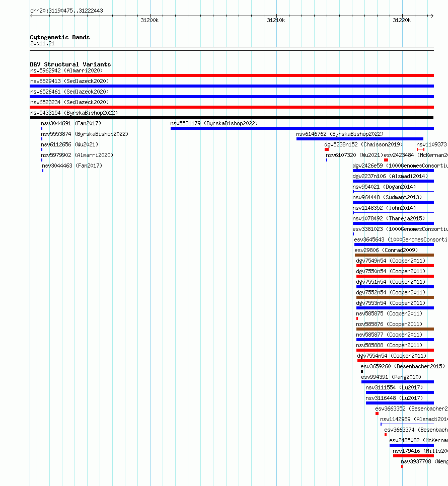
Task: Click the 31210k ruler tick label
Action: (x=276, y=20)
